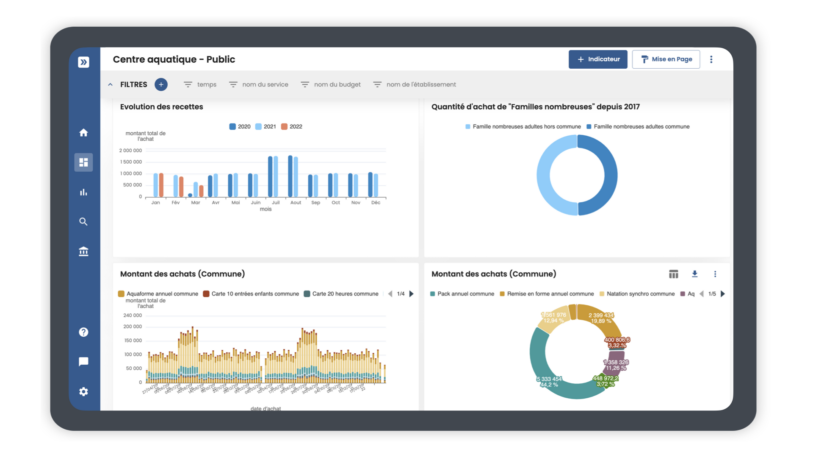The image size is (813, 458).
Task: Click the Indicateur button
Action: coord(598,59)
